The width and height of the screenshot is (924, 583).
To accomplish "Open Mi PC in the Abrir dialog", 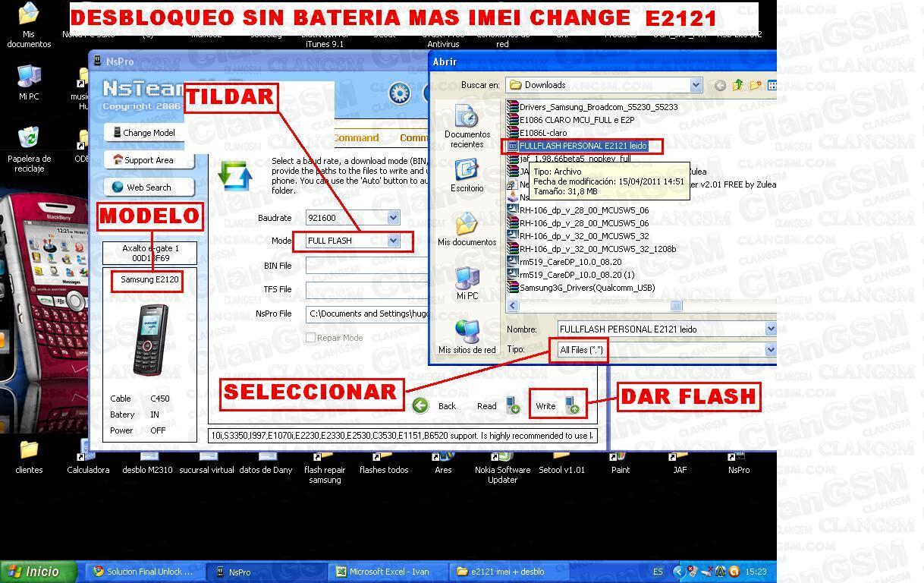I will point(467,284).
